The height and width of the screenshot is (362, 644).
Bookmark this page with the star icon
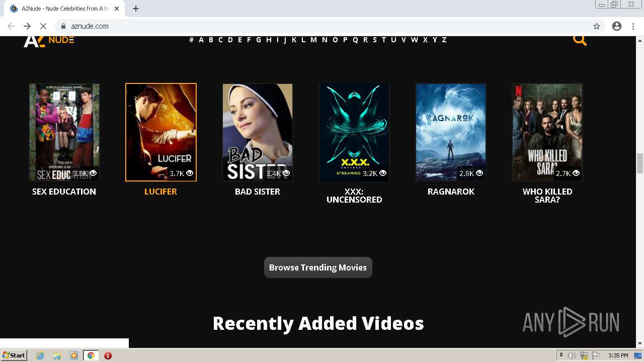pos(597,26)
